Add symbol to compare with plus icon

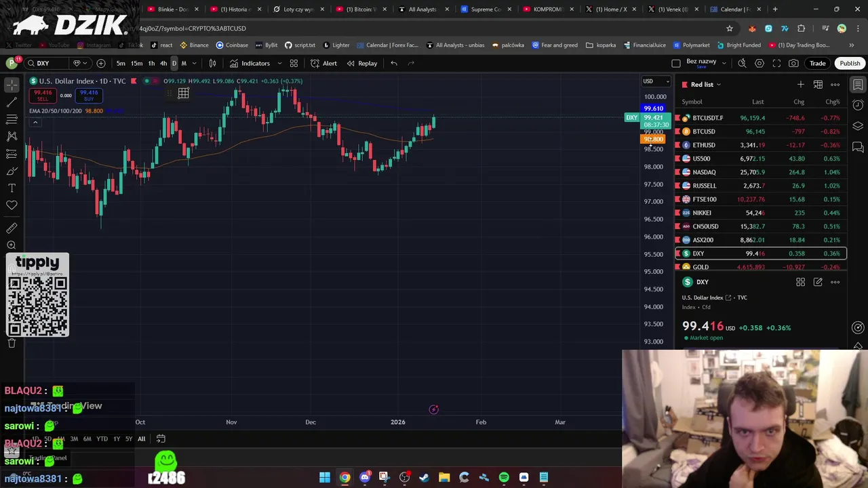tap(101, 63)
